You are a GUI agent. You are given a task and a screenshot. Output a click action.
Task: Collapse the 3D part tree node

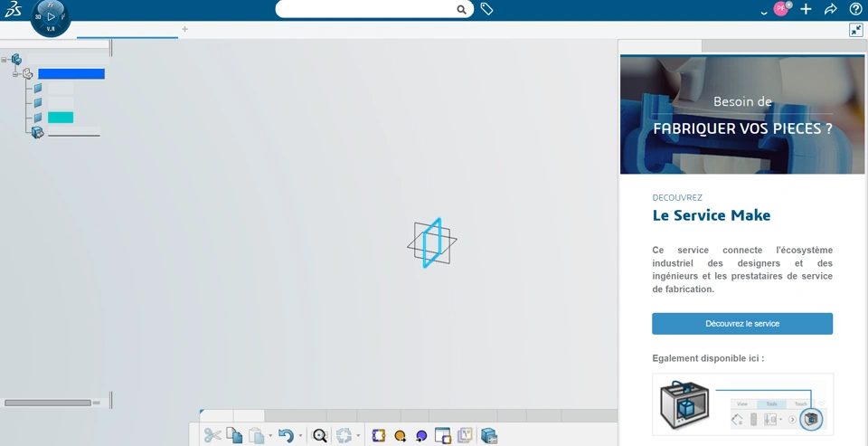(x=15, y=73)
